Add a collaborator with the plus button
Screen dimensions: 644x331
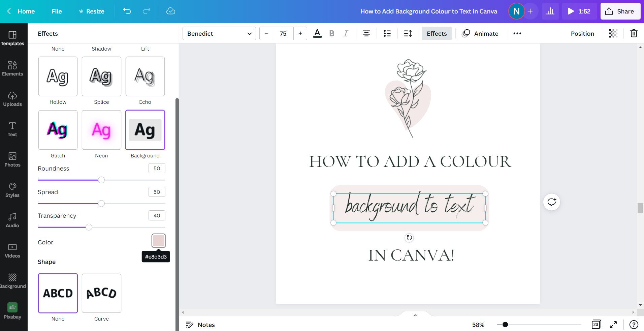tap(530, 11)
